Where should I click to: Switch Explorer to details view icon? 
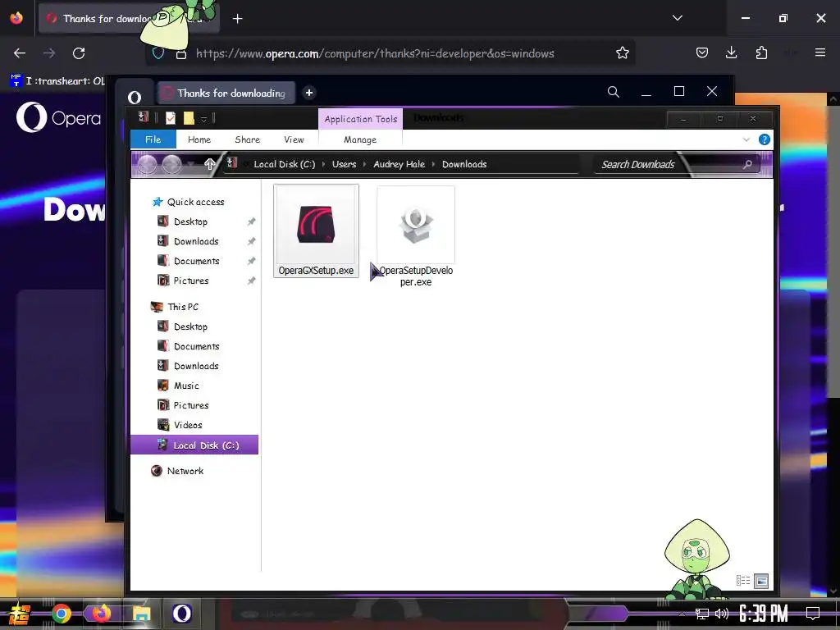(x=743, y=581)
